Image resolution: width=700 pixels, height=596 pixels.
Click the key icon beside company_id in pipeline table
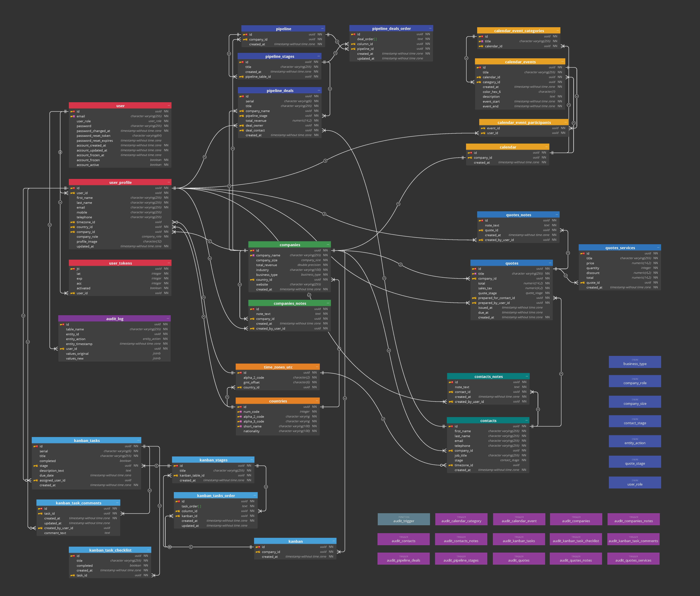click(245, 40)
